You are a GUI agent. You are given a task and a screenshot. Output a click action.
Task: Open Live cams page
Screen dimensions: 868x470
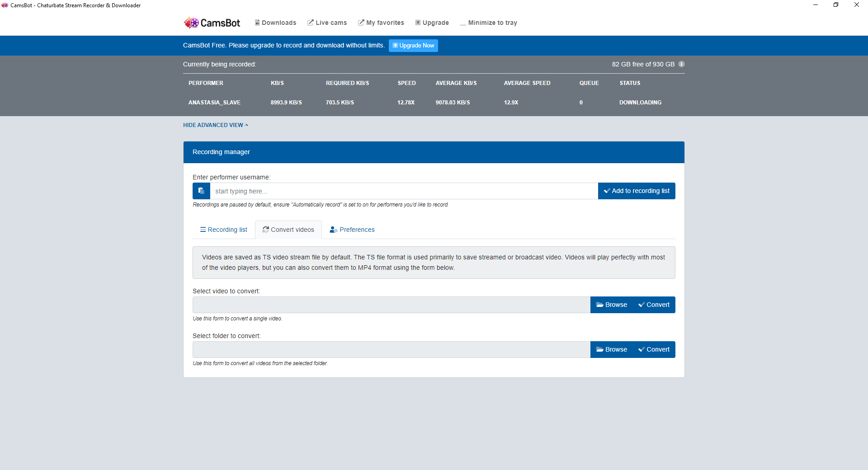pos(327,23)
